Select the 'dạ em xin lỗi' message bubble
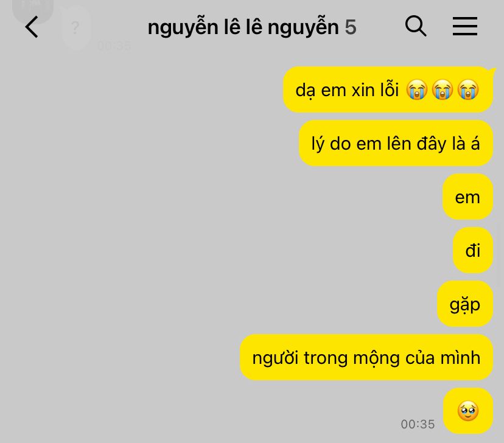The image size is (504, 443). [x=388, y=89]
